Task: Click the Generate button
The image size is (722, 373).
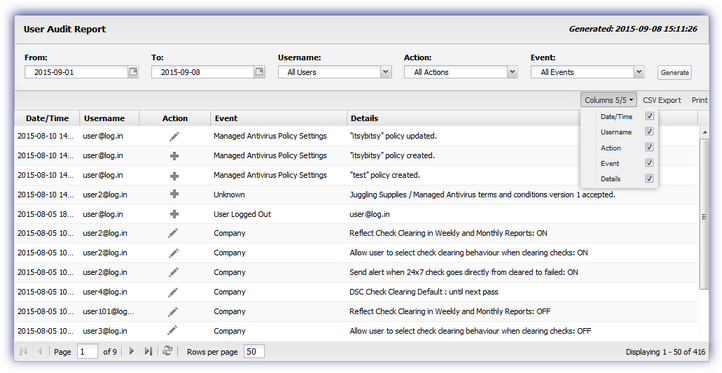Action: [674, 72]
